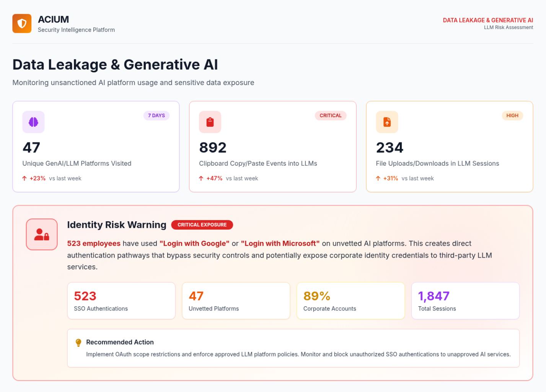The image size is (546, 392).
Task: Click the ACIUM shield logo icon
Action: click(x=22, y=23)
